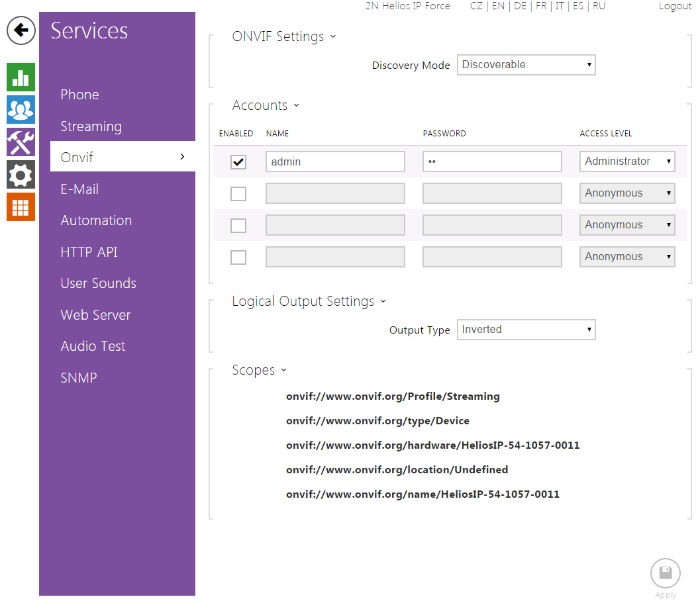700x603 pixels.
Task: Uncheck the admin account Enabled checkbox
Action: point(238,162)
